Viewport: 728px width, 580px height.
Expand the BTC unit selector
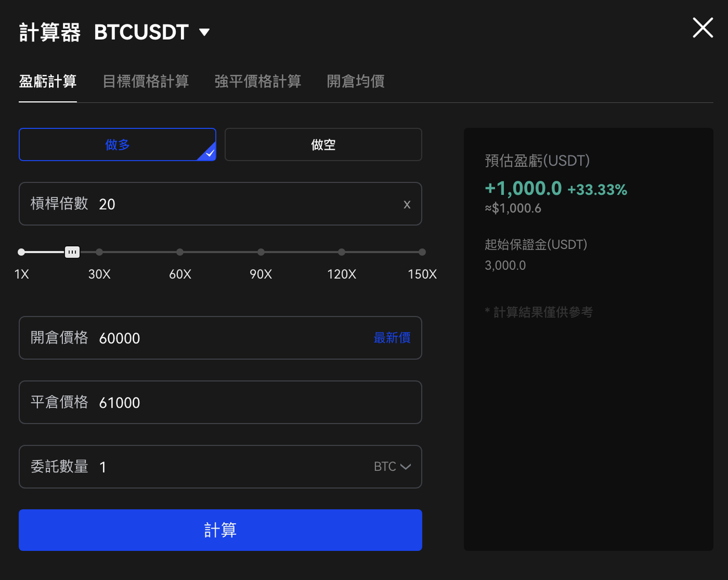[x=392, y=467]
